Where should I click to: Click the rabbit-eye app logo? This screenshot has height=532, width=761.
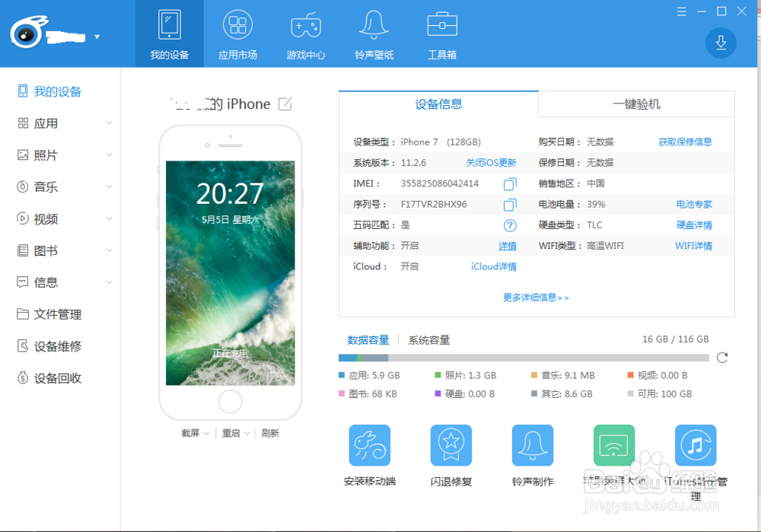tap(28, 32)
